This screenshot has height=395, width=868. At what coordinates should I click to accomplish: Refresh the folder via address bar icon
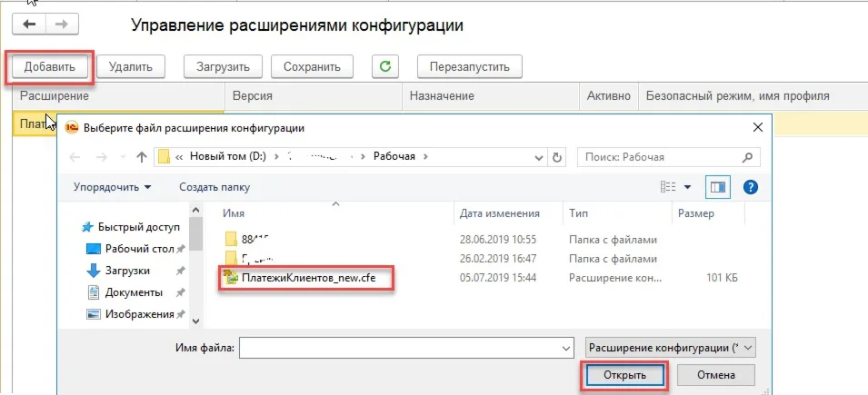pos(557,157)
